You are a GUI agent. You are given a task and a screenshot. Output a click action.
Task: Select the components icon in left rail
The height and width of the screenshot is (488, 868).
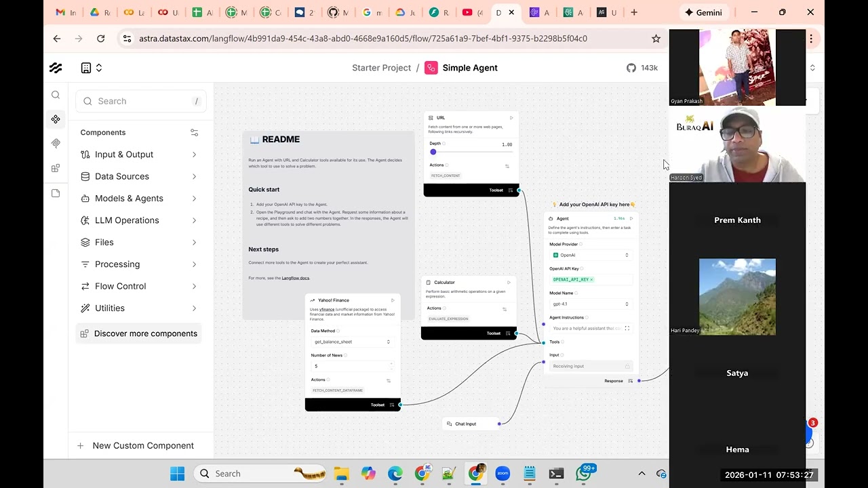pos(56,119)
